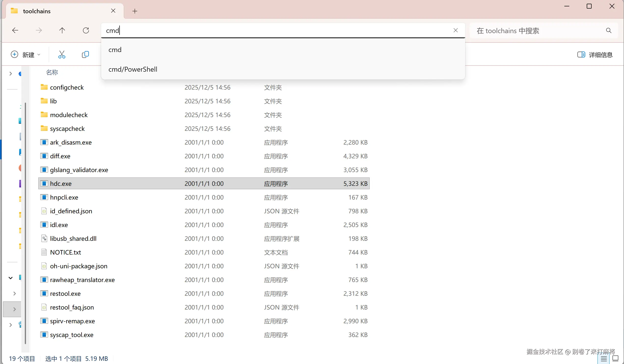Select the hdc.exe file row

[x=61, y=184]
